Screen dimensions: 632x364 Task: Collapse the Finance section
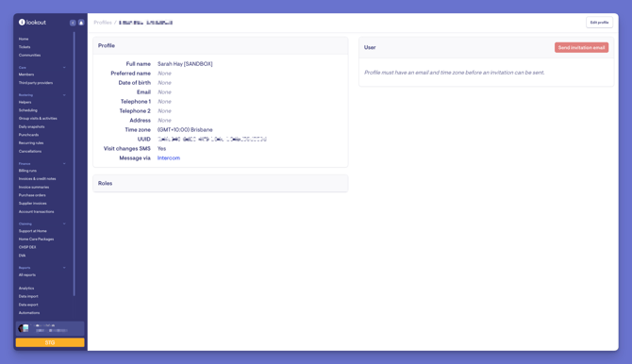64,164
